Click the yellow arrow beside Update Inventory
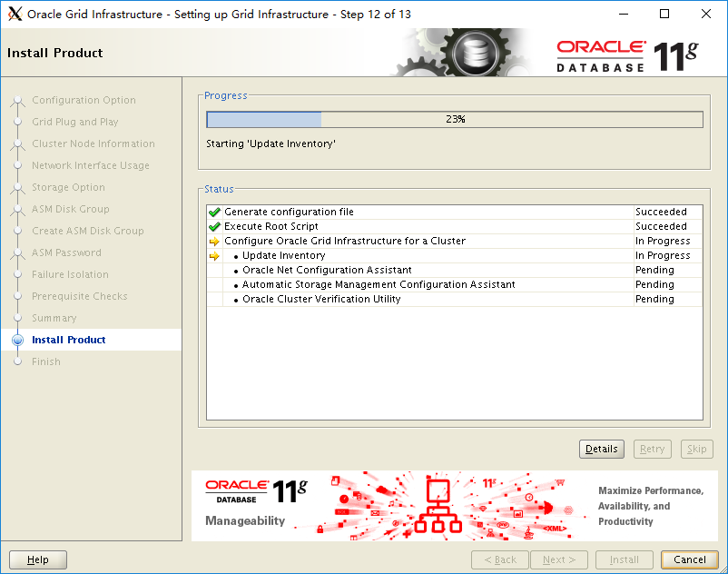 tap(214, 256)
